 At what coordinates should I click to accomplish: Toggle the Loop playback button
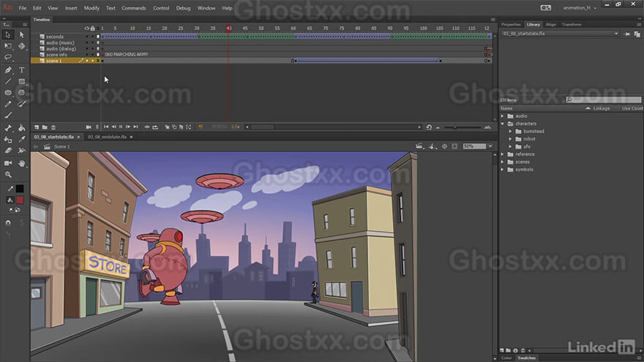[155, 127]
